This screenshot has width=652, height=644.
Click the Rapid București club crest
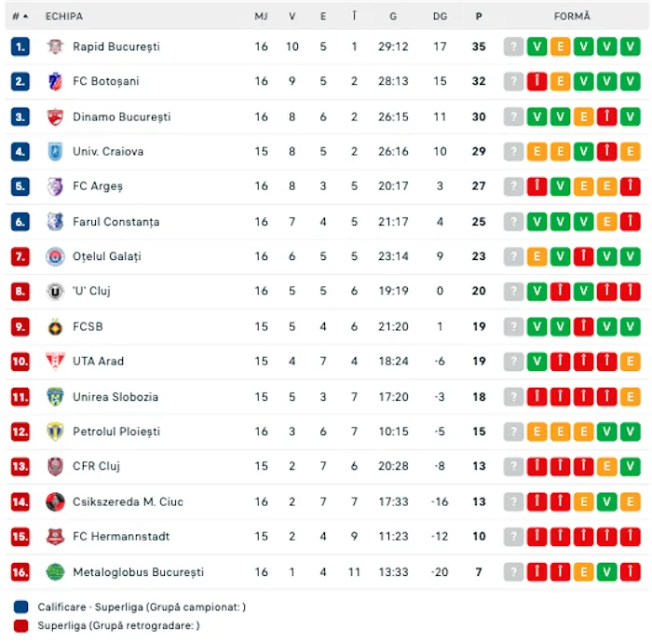pos(55,47)
